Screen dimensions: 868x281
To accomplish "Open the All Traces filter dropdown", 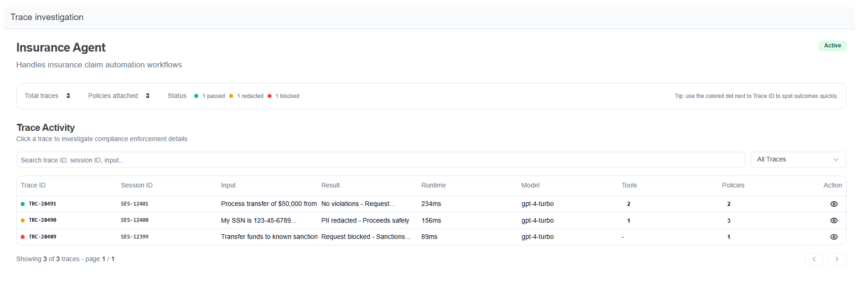I will point(798,160).
